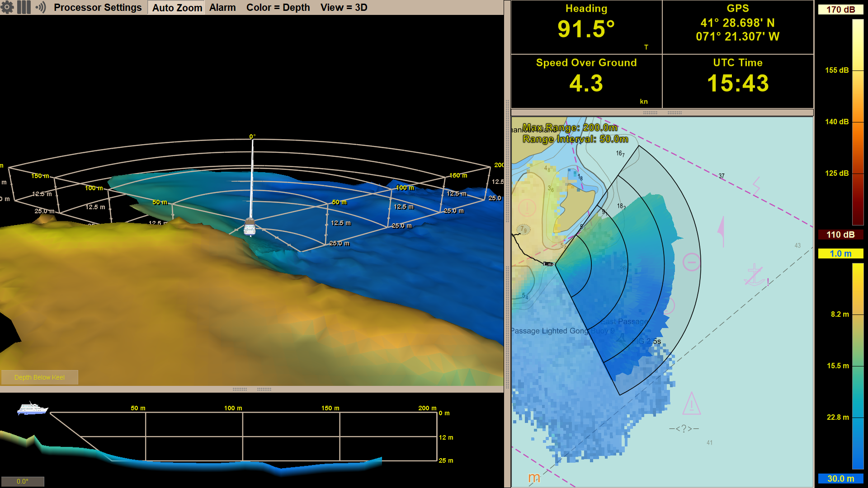
Task: Toggle Auto Zoom off
Action: (x=176, y=7)
